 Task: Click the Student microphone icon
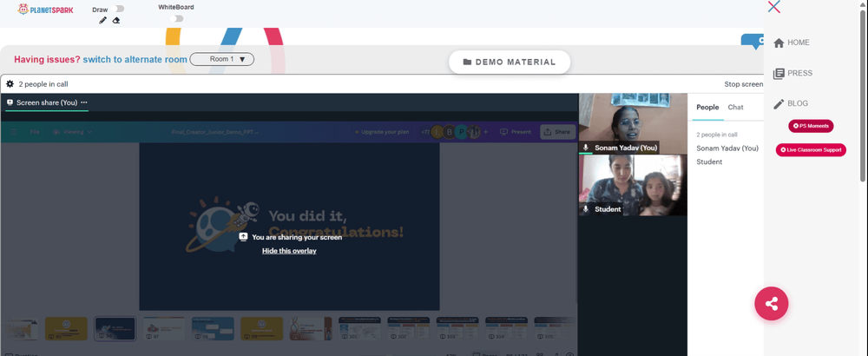click(586, 209)
